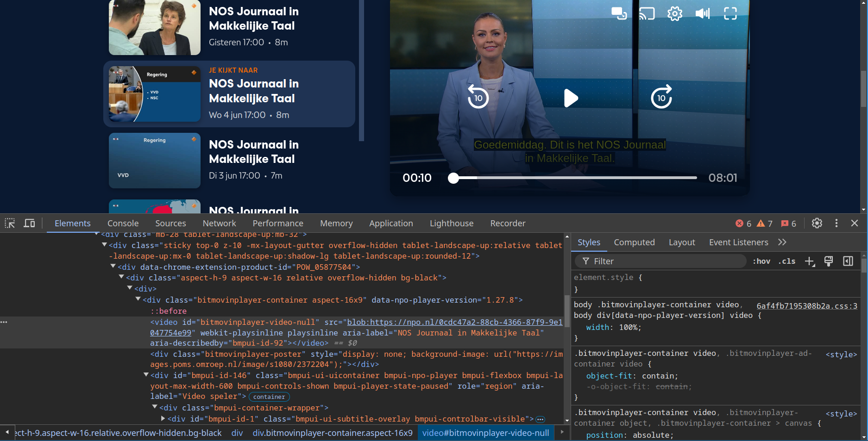Collapse bmpui-id-146 uicontainer node
This screenshot has width=868, height=441.
pyautogui.click(x=146, y=374)
